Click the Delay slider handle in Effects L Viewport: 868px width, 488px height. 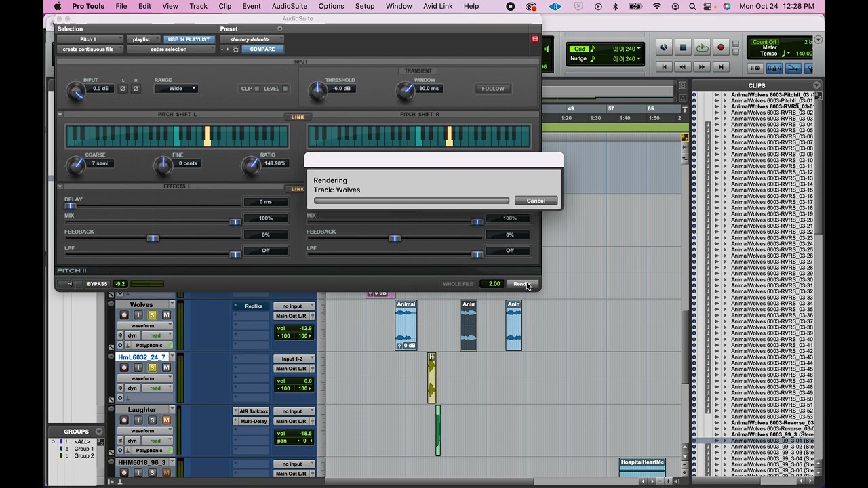(71, 205)
